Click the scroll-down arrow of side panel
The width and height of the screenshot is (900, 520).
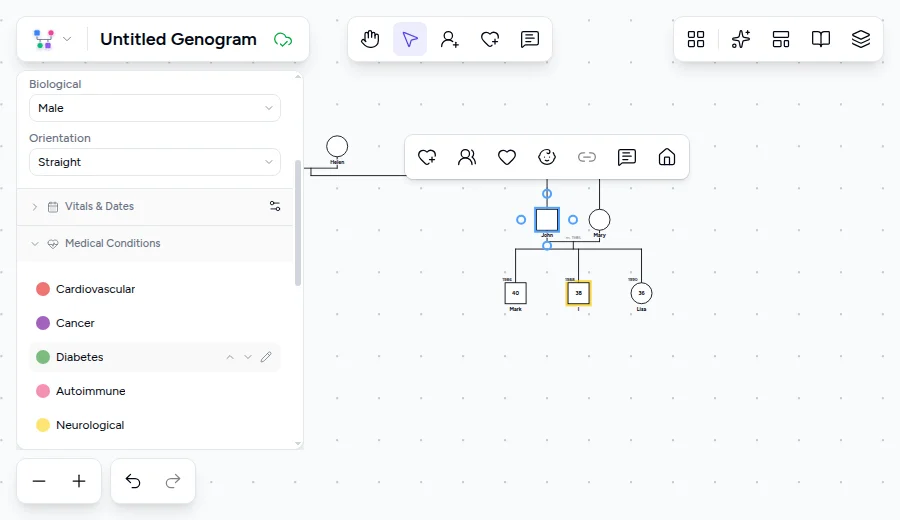[298, 444]
